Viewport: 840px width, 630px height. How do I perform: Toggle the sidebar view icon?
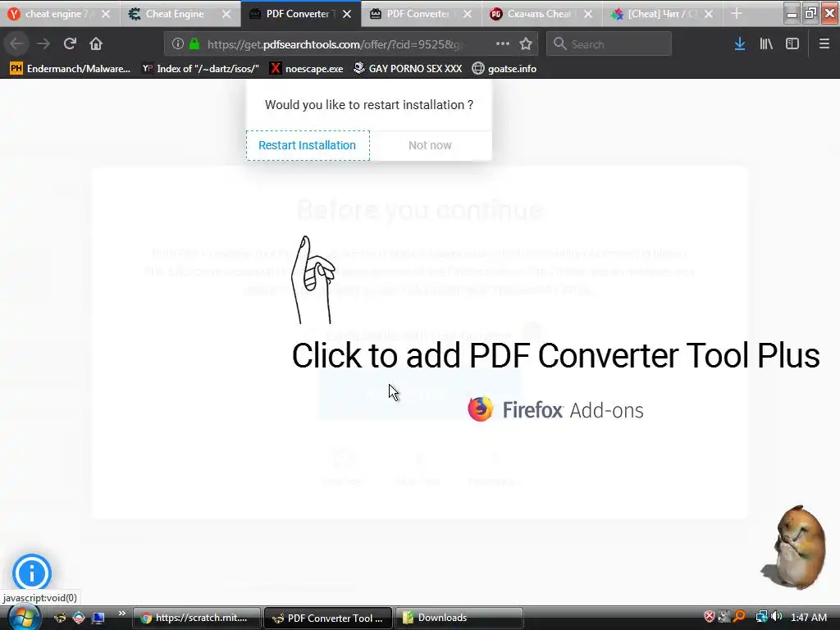(792, 44)
